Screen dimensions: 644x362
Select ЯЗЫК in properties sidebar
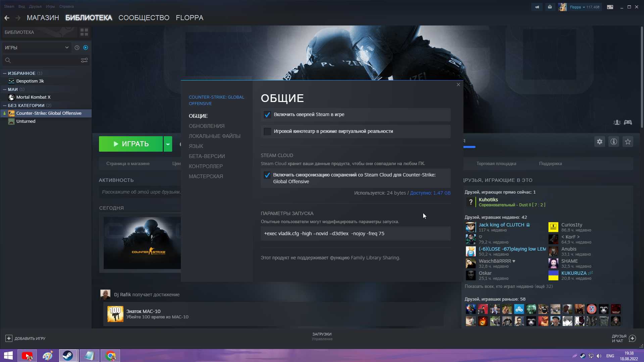(x=196, y=146)
